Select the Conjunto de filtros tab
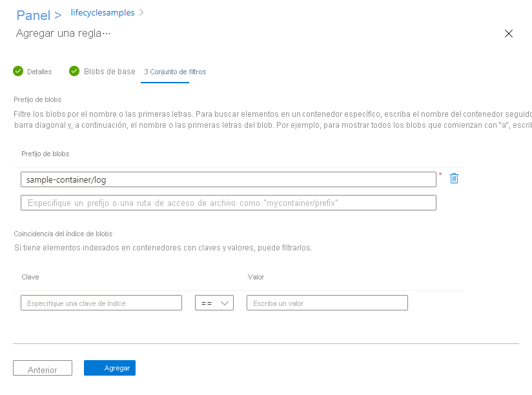Viewport: 532px width, 395px height. [175, 71]
